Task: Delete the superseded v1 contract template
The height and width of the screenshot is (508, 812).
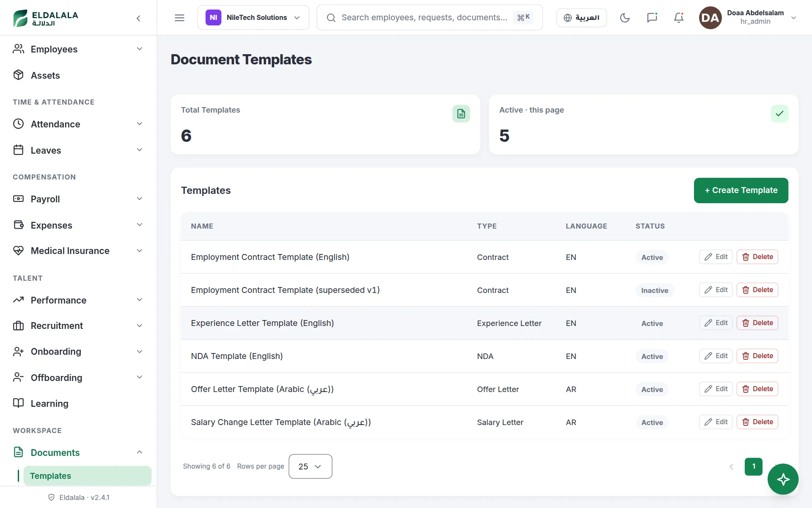Action: click(757, 290)
